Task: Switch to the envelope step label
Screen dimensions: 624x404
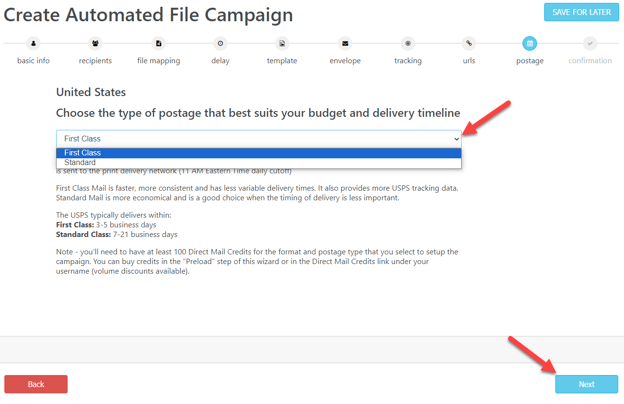Action: tap(345, 61)
